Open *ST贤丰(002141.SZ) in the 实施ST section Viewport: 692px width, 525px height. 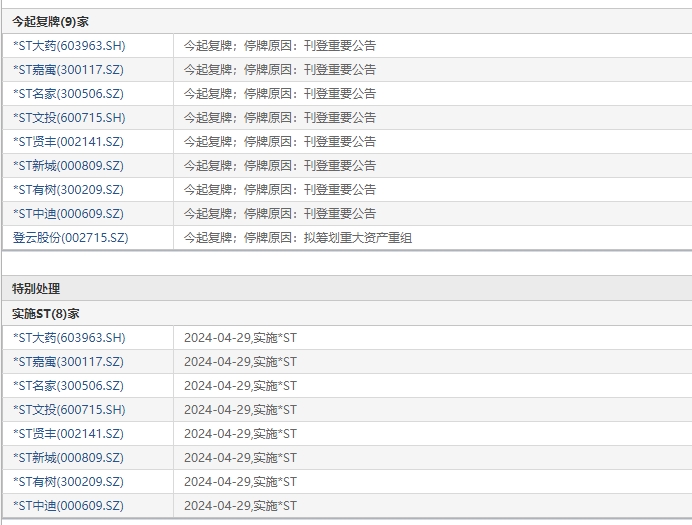point(68,434)
